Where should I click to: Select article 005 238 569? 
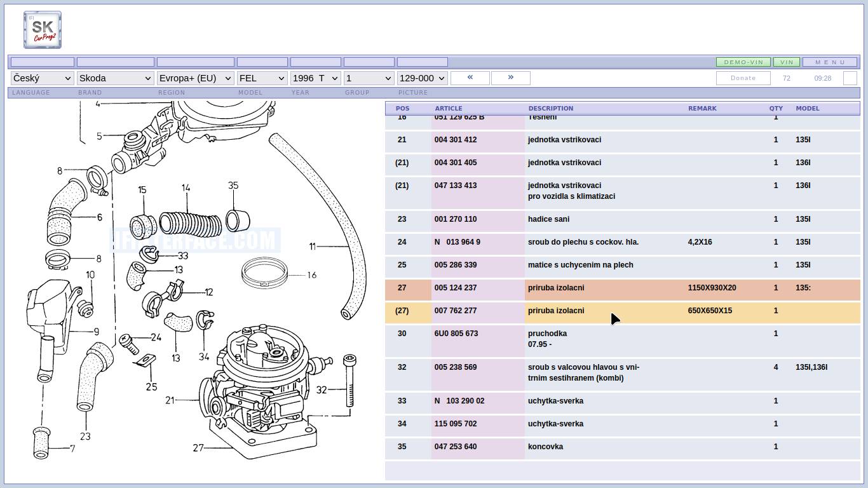tap(456, 367)
